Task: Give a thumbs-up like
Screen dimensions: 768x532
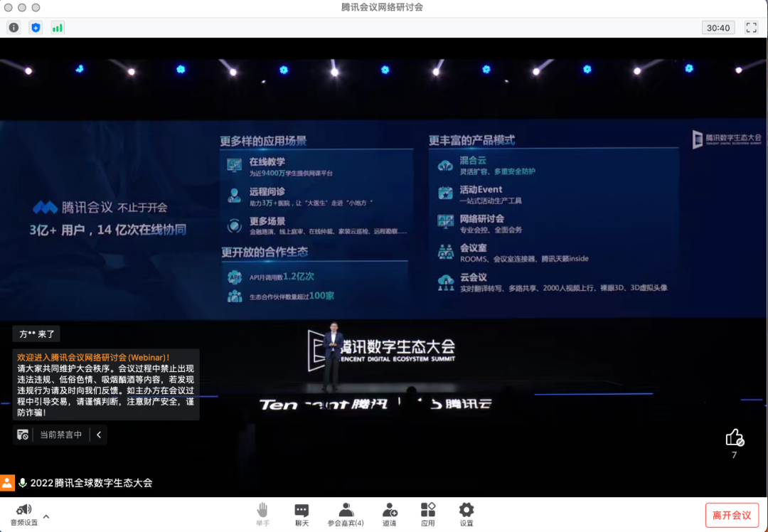Action: click(x=735, y=437)
